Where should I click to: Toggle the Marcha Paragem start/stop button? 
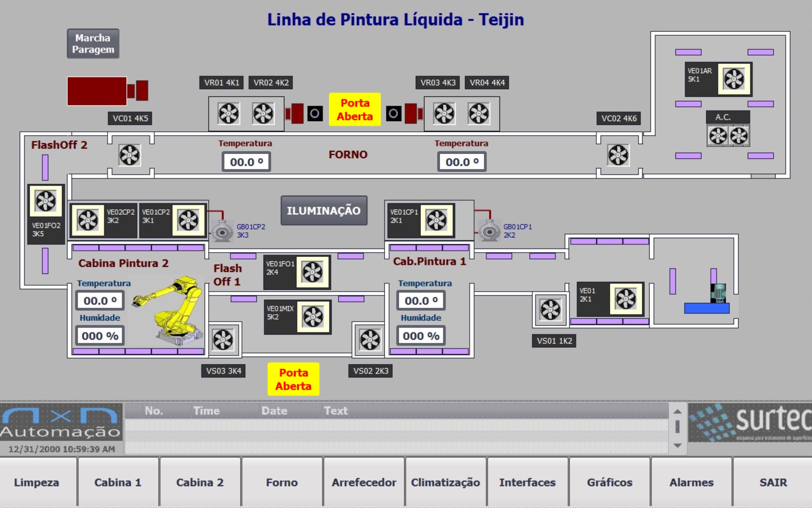point(93,43)
